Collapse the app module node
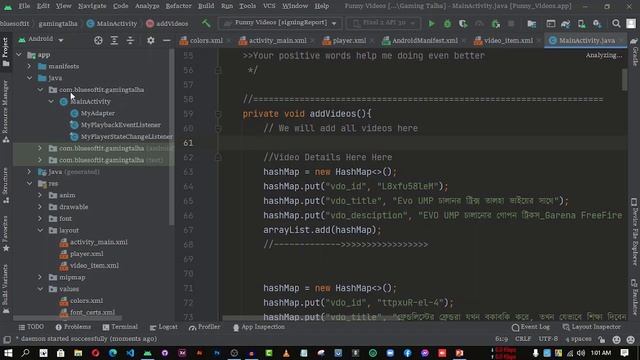 (x=19, y=54)
